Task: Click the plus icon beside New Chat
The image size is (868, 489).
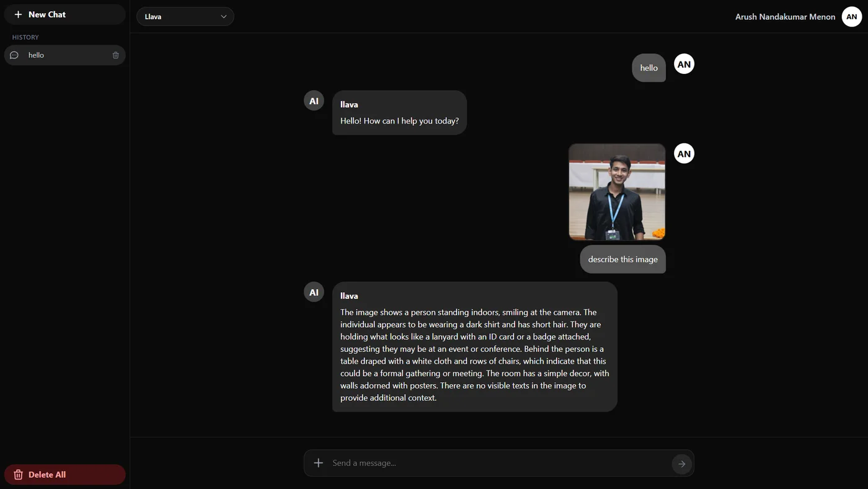Action: coord(18,14)
